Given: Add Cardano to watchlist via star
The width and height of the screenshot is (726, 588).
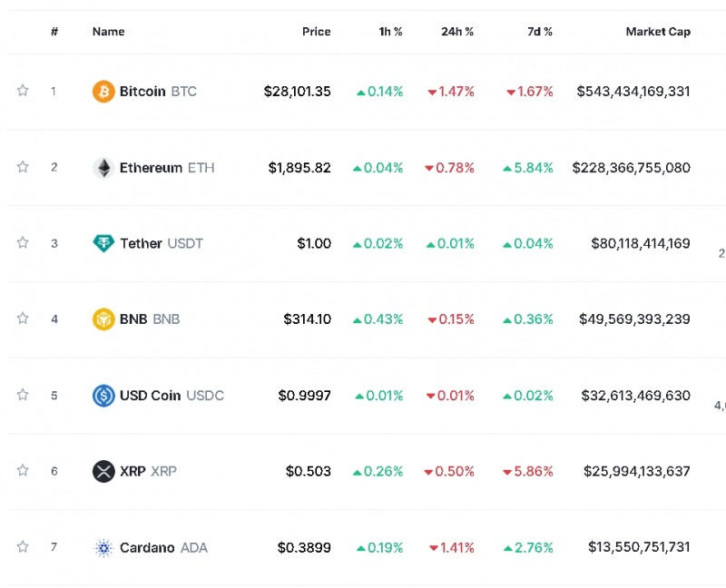Looking at the screenshot, I should [23, 547].
